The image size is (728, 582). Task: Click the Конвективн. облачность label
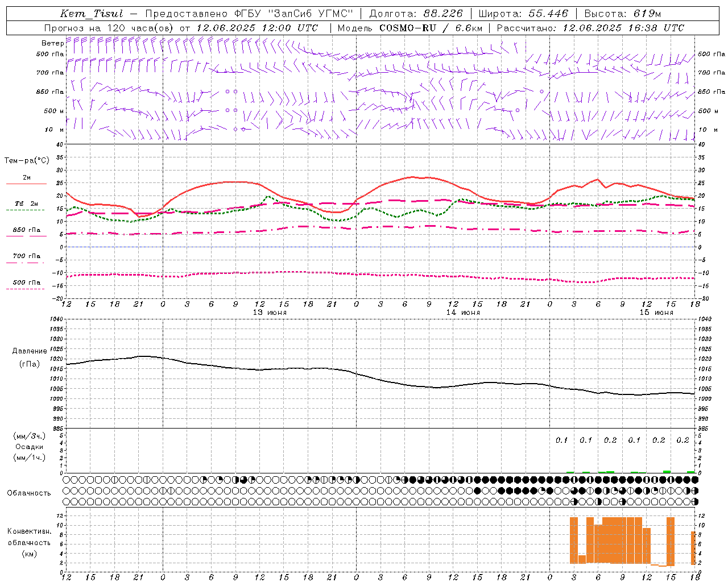(29, 537)
